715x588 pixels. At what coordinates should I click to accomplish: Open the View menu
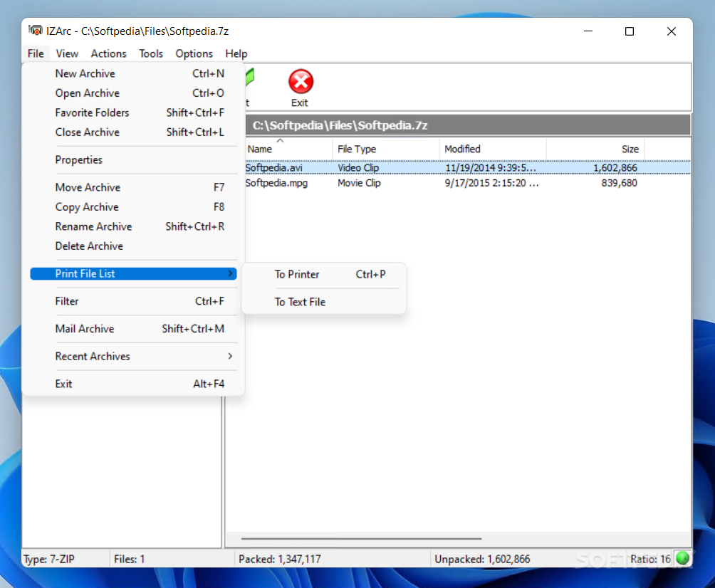pos(67,54)
